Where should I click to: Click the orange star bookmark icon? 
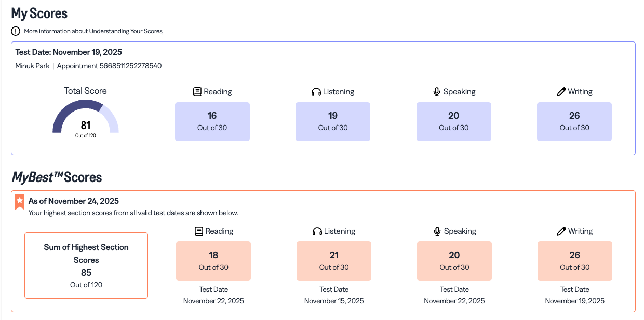coord(20,202)
